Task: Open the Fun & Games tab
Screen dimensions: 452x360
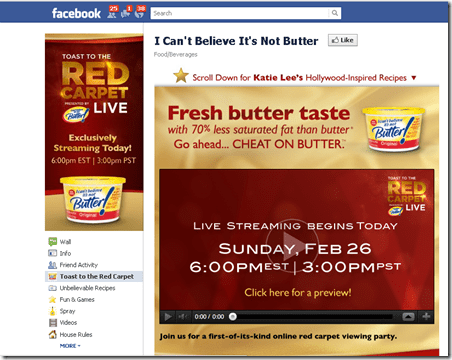Action: [77, 299]
